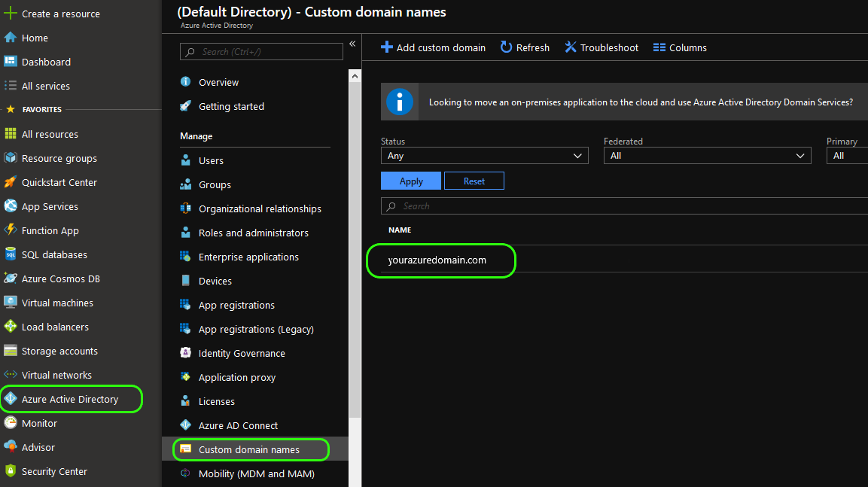Open the Federated dropdown set to All

707,156
